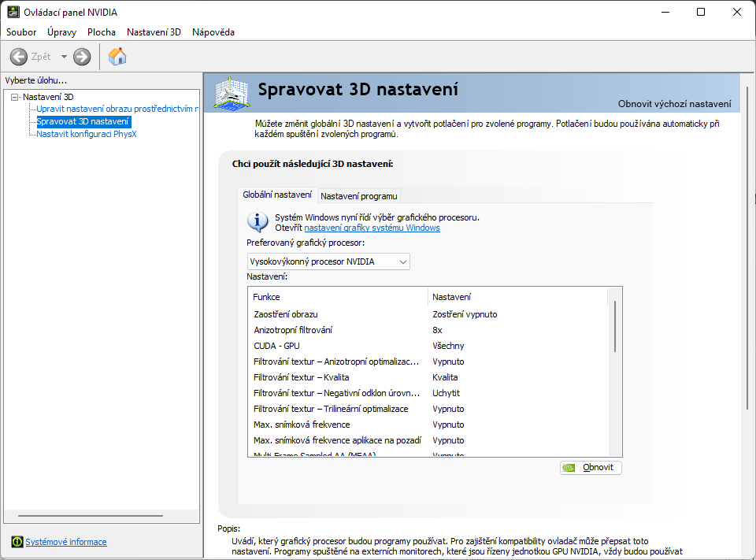Image resolution: width=756 pixels, height=560 pixels.
Task: Select Nastavit konfiguraci PhysX tree item
Action: [87, 134]
